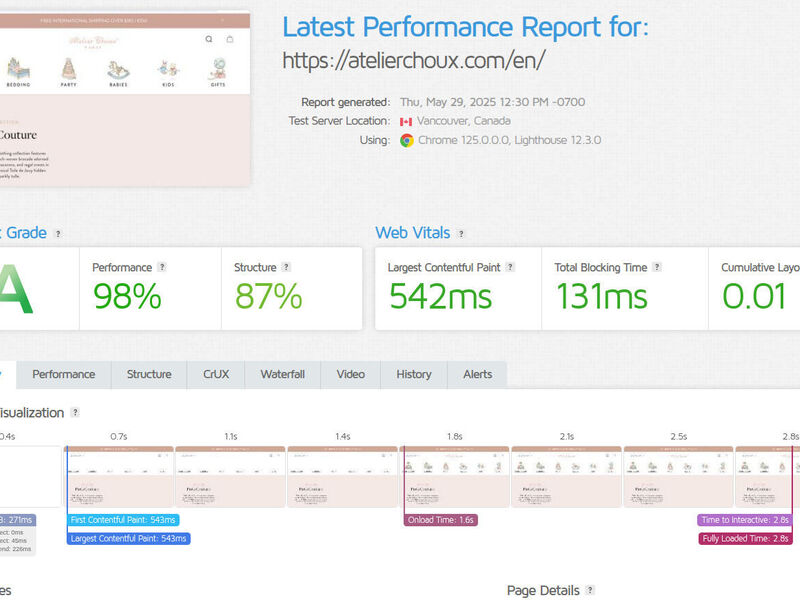
Task: Click the 87% Structure score
Action: (268, 296)
